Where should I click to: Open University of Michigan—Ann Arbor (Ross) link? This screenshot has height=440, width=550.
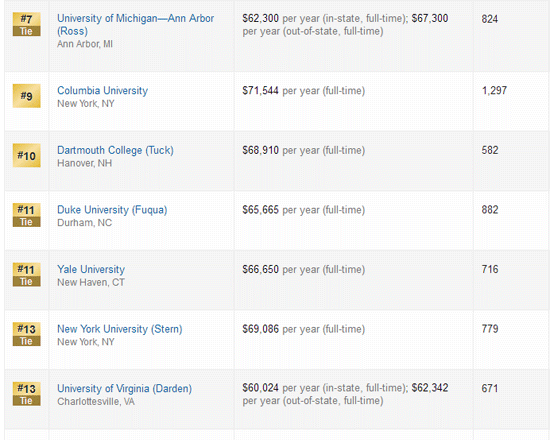tap(135, 25)
